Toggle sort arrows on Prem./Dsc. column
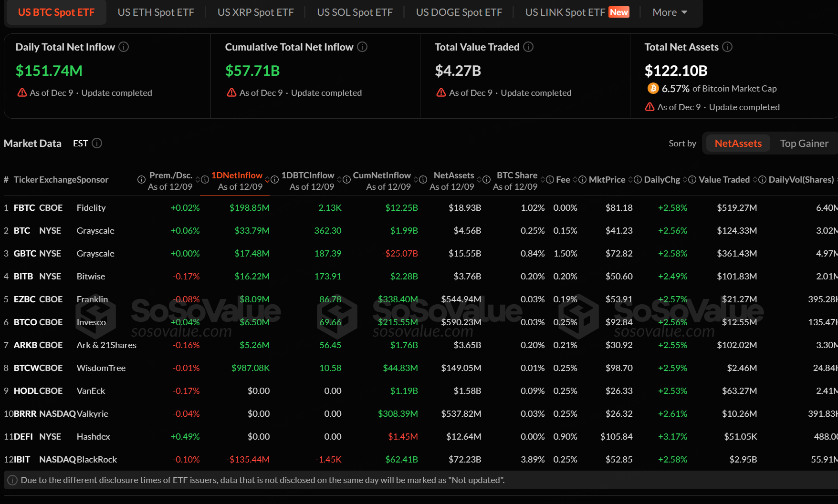The height and width of the screenshot is (504, 838). point(198,180)
